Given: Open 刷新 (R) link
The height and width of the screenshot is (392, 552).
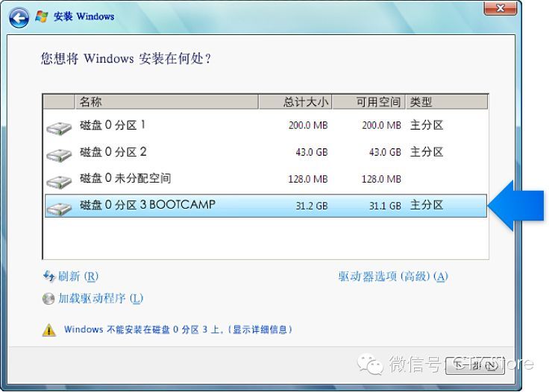Looking at the screenshot, I should pyautogui.click(x=78, y=276).
